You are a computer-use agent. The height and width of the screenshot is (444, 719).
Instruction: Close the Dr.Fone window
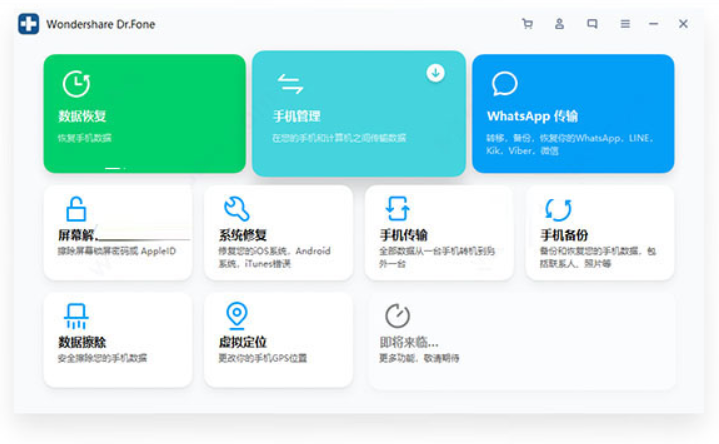coord(683,24)
